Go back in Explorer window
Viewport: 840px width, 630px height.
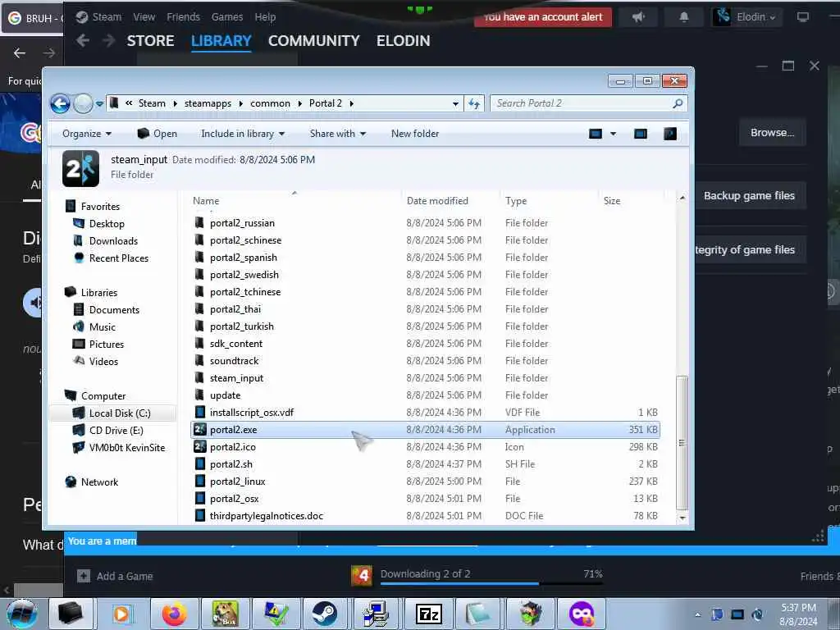[x=61, y=103]
